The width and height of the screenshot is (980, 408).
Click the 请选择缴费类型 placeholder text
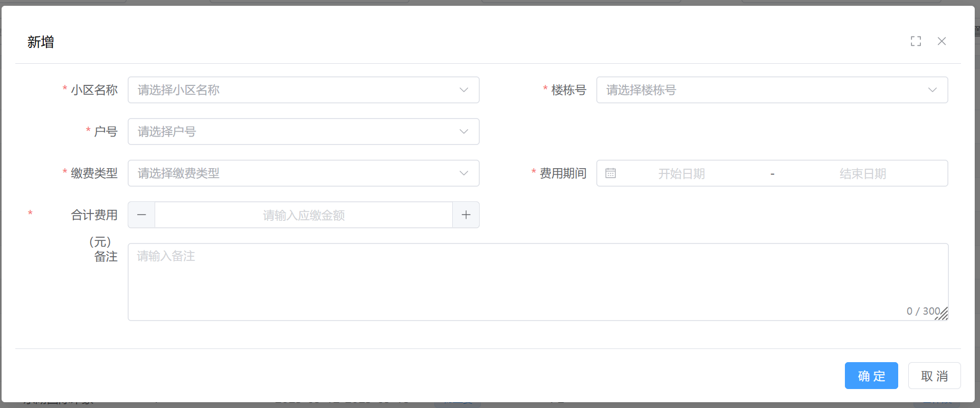pos(179,173)
